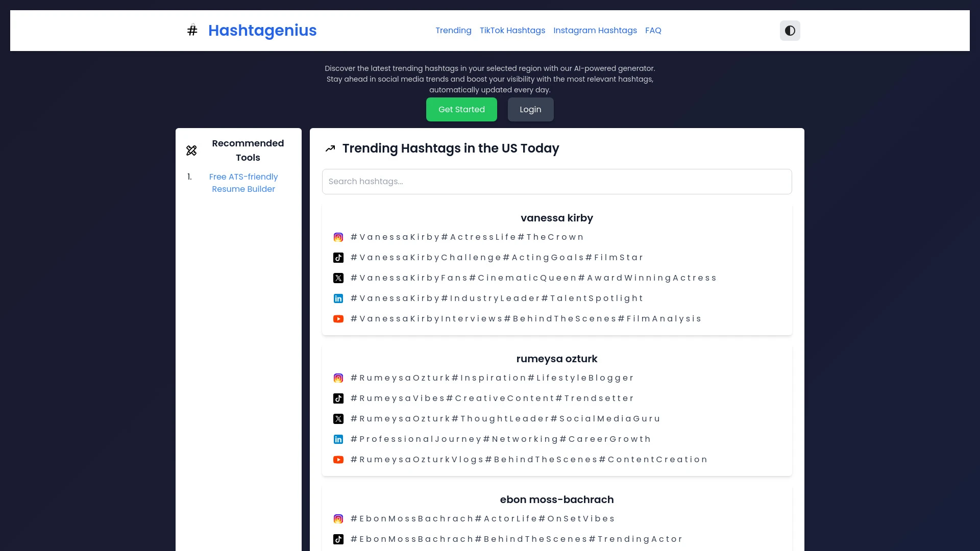Select the YouTube icon for VanessaKirbyInterviews
This screenshot has width=980, height=551.
coord(338,319)
